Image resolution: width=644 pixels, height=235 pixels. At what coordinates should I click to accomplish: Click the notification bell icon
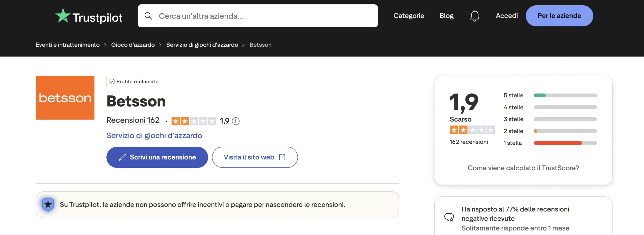(475, 16)
